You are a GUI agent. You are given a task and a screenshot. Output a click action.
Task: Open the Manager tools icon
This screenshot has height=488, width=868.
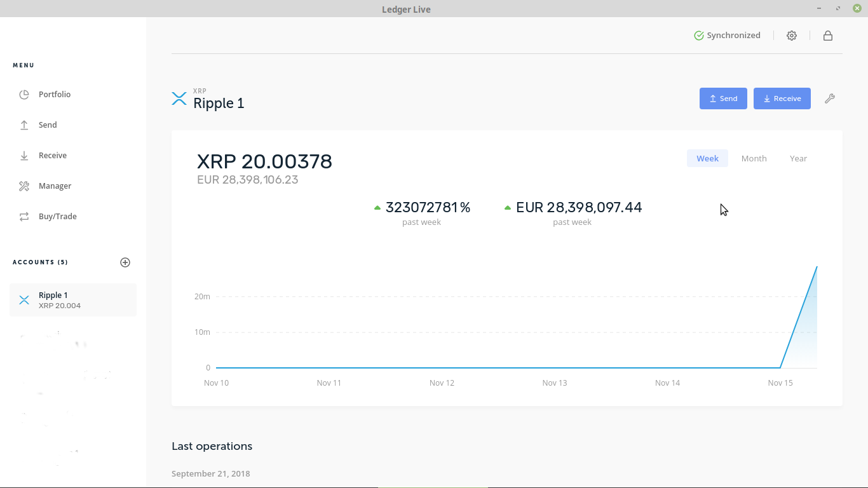tap(24, 186)
